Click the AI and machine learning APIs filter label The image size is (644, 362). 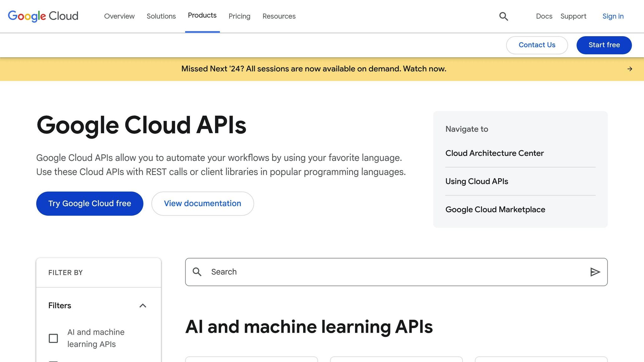(x=96, y=338)
